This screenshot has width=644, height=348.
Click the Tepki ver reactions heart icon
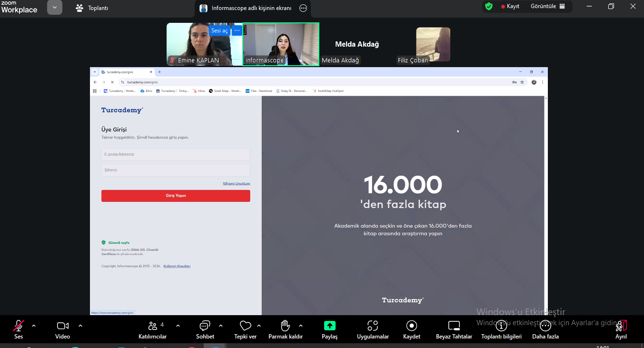pos(245,329)
